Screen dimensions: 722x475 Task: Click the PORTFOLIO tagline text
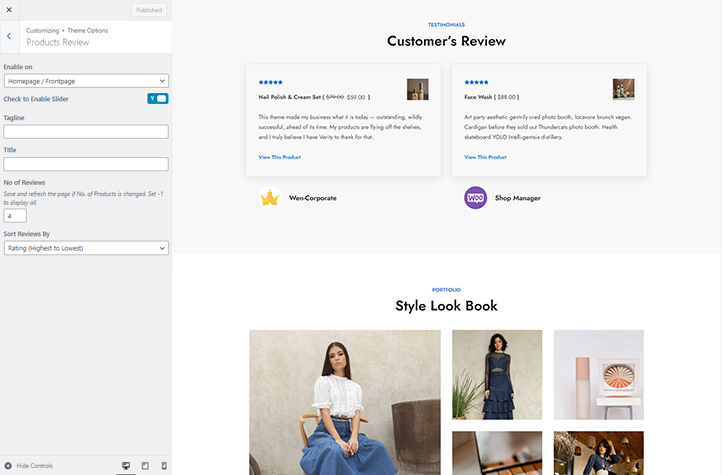coord(446,290)
